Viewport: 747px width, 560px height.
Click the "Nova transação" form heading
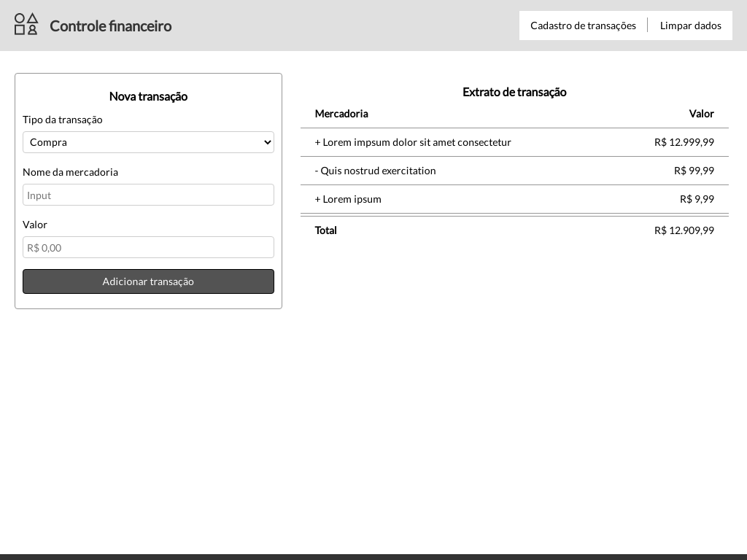[148, 96]
